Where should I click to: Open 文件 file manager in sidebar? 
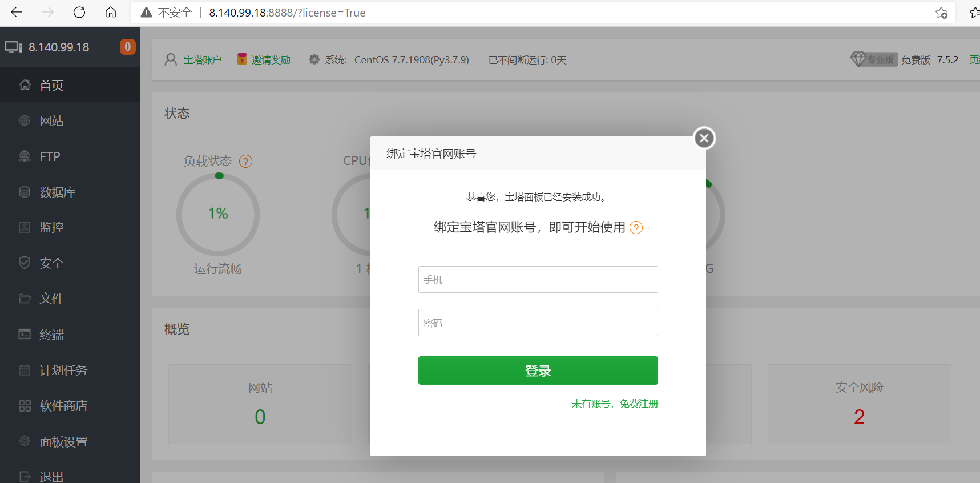click(x=70, y=299)
